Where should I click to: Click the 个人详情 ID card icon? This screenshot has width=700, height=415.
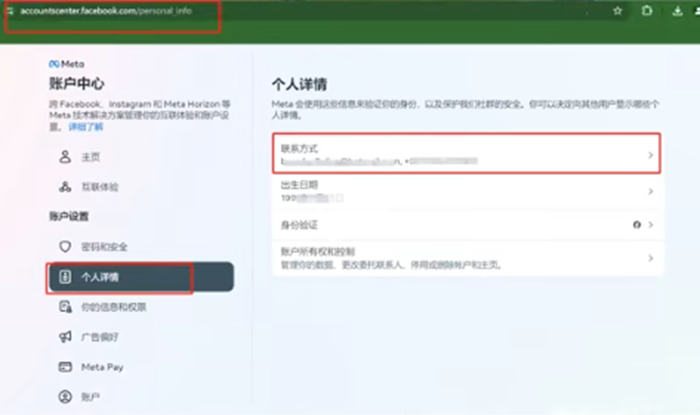pyautogui.click(x=65, y=277)
